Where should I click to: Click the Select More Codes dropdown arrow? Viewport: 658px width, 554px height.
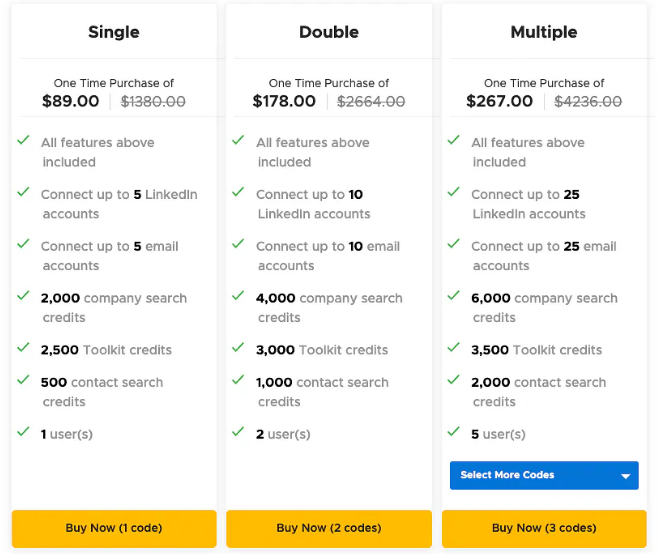click(x=627, y=476)
